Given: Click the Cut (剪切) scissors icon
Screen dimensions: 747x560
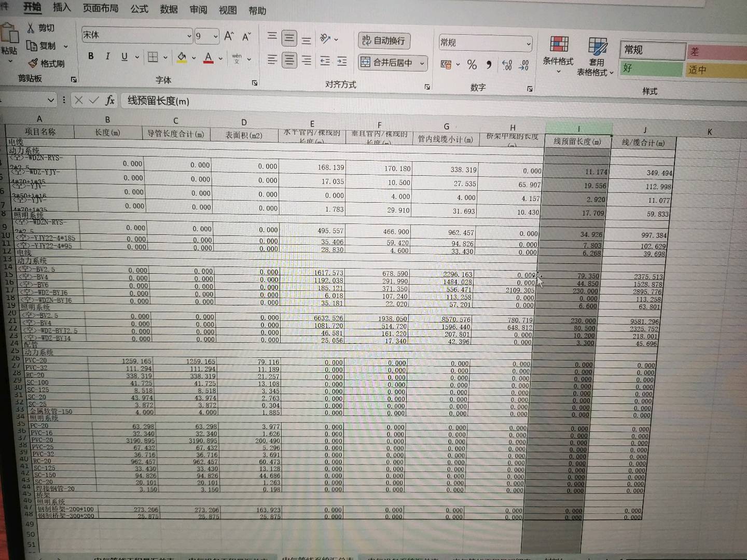Looking at the screenshot, I should tap(31, 27).
